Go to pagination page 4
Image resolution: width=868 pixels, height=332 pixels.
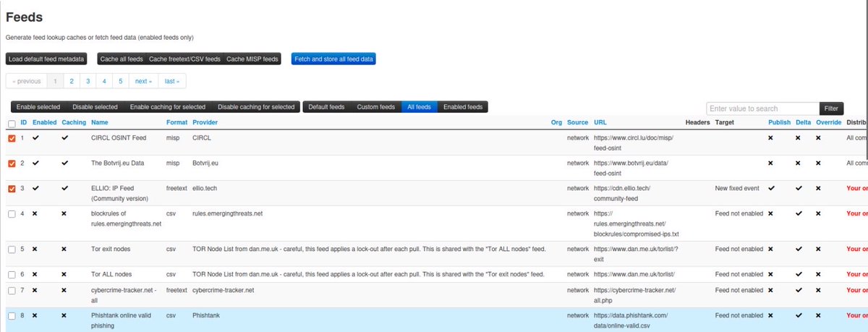(104, 81)
